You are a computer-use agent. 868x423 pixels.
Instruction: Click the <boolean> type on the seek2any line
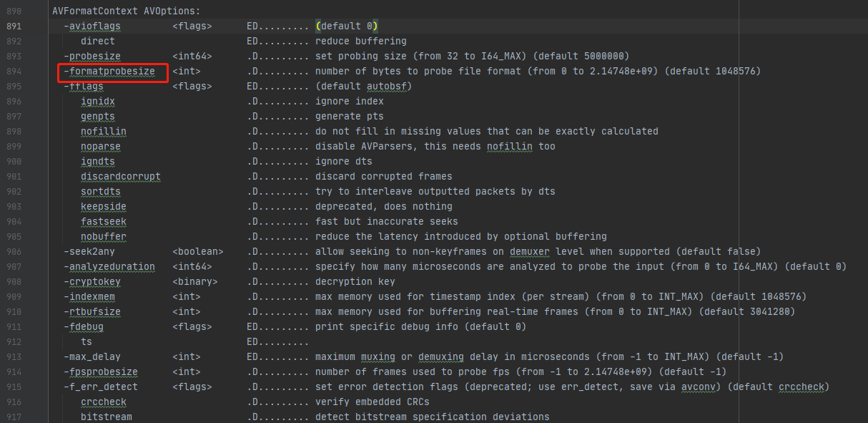[198, 252]
